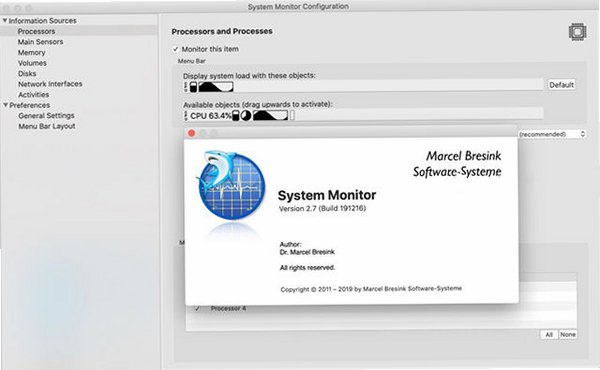Image resolution: width=600 pixels, height=370 pixels.
Task: Open Network Interfaces in the sidebar
Action: click(x=50, y=84)
